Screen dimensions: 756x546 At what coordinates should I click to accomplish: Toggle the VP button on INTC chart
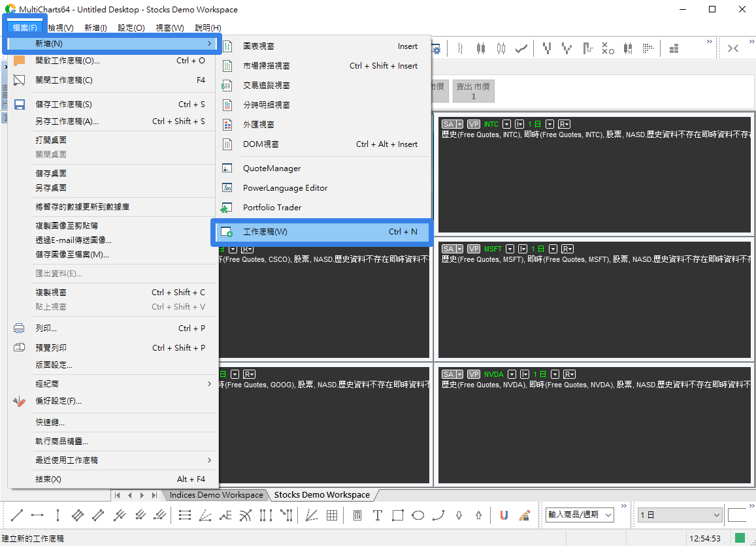474,124
